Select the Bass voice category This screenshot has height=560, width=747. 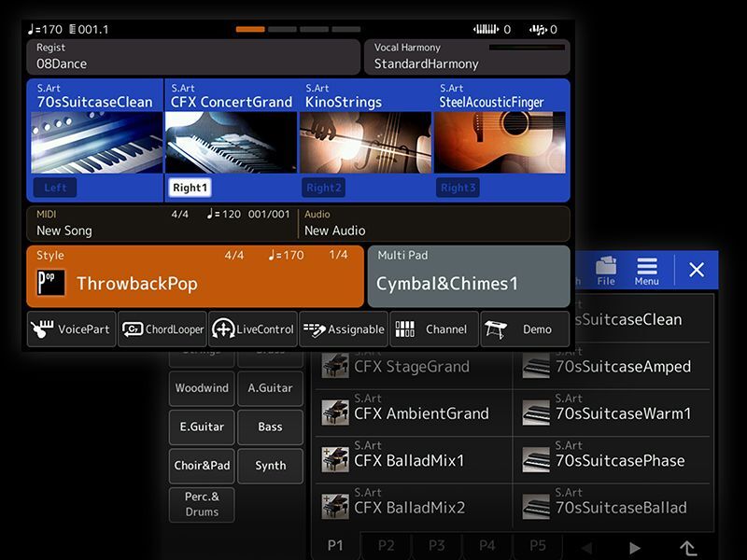point(270,427)
